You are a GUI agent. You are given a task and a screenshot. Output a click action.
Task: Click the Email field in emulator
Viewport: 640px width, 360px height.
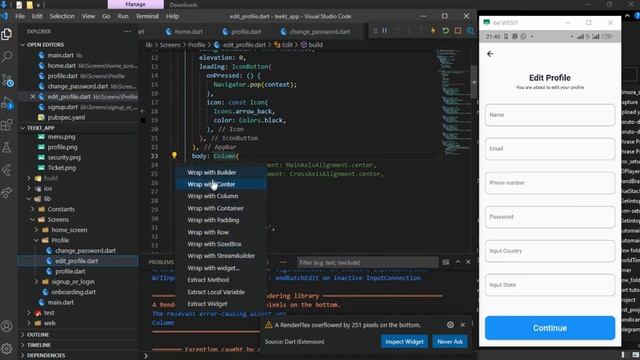coord(550,149)
